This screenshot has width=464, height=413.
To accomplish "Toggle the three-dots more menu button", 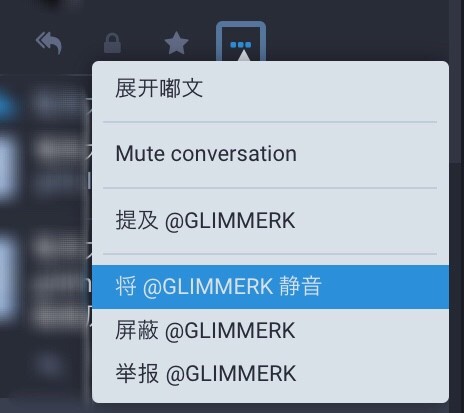I will [241, 43].
